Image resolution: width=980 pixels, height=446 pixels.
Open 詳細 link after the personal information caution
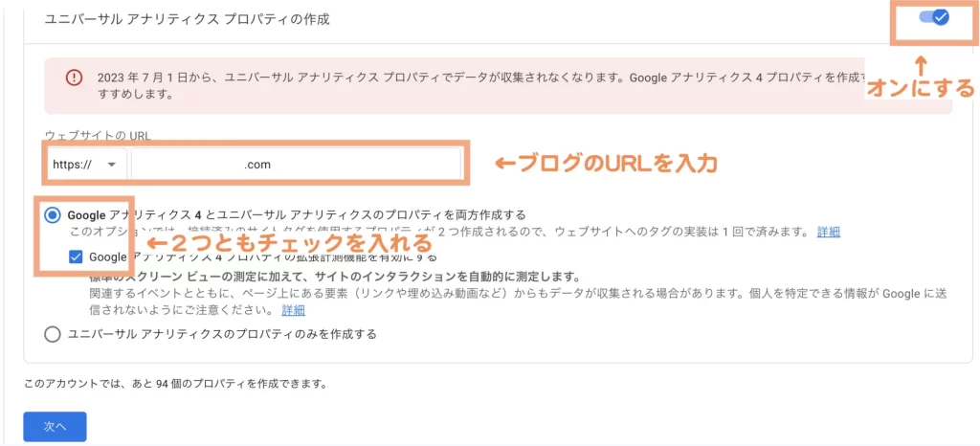(x=293, y=310)
